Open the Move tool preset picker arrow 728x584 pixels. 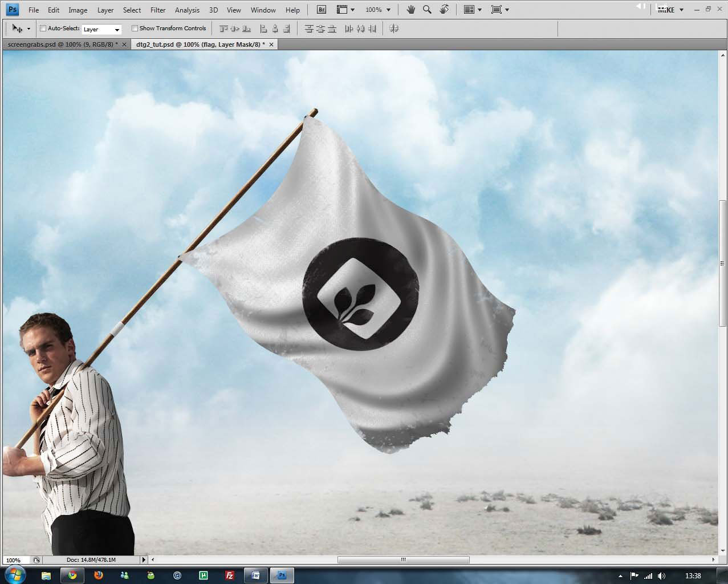point(29,29)
